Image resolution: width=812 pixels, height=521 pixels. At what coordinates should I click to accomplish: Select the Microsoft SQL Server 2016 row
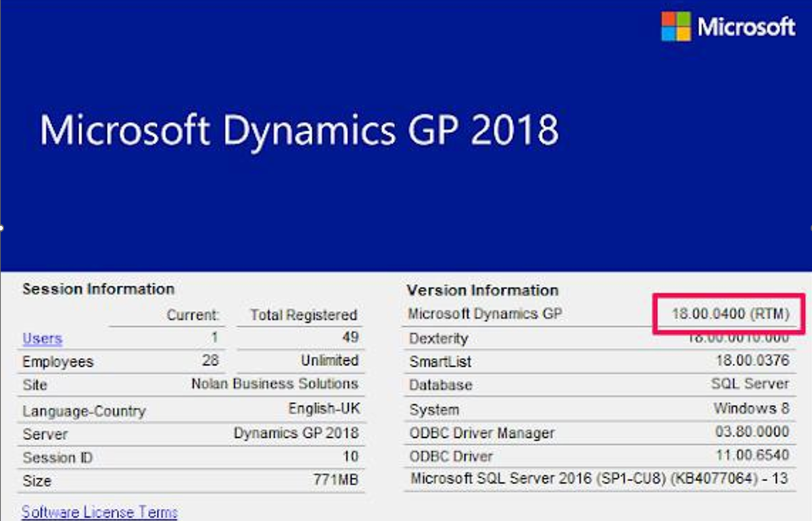598,479
